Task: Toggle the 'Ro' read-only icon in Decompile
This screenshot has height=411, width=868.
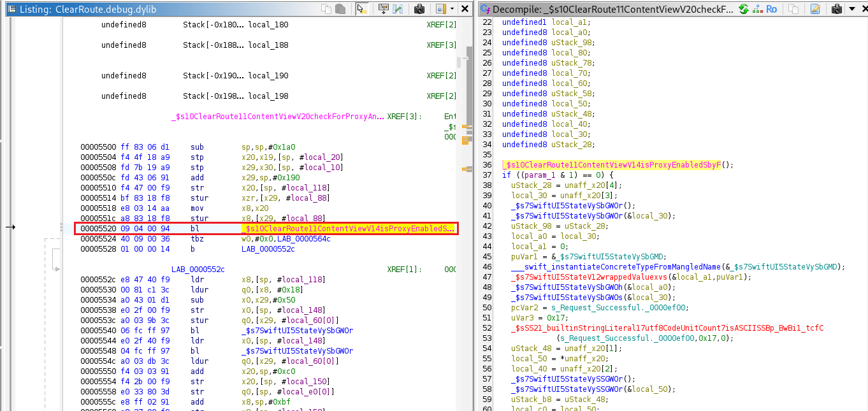Action: point(771,9)
